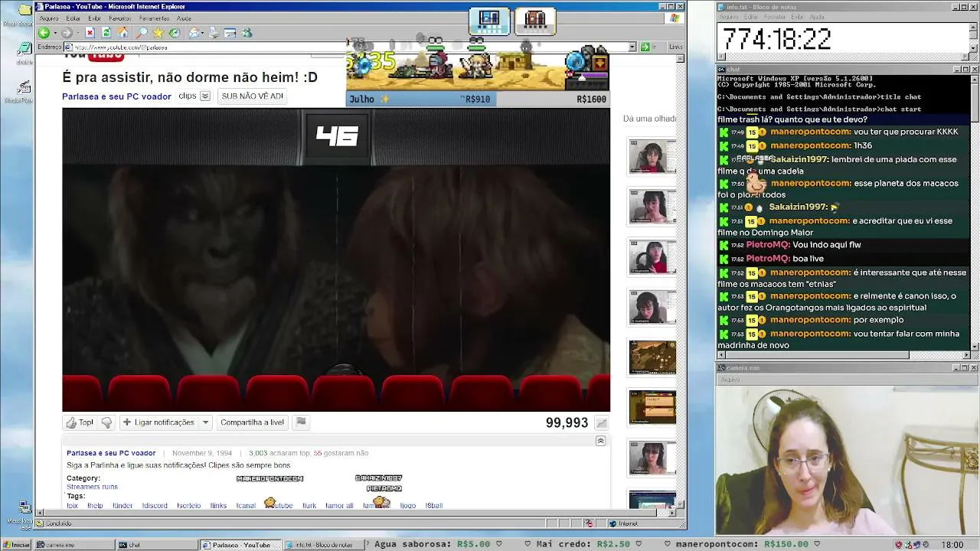The width and height of the screenshot is (980, 551).
Task: Click the Compartilha a live! button
Action: pos(252,422)
